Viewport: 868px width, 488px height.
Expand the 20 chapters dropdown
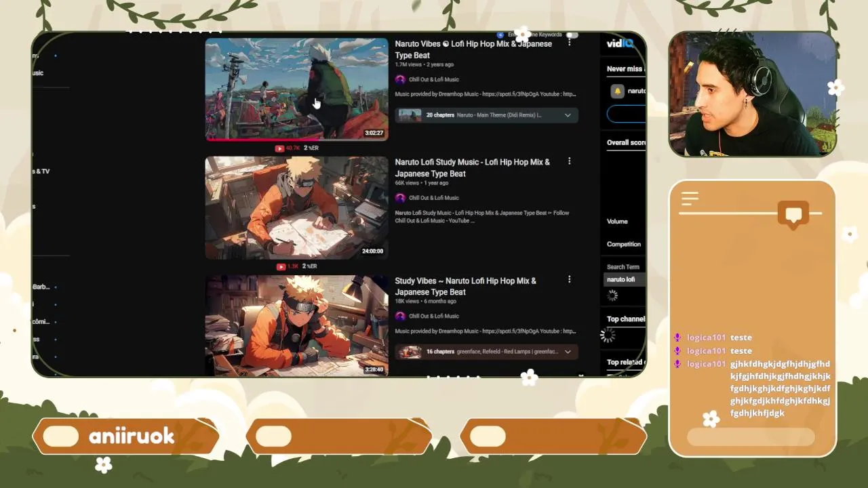click(x=568, y=115)
